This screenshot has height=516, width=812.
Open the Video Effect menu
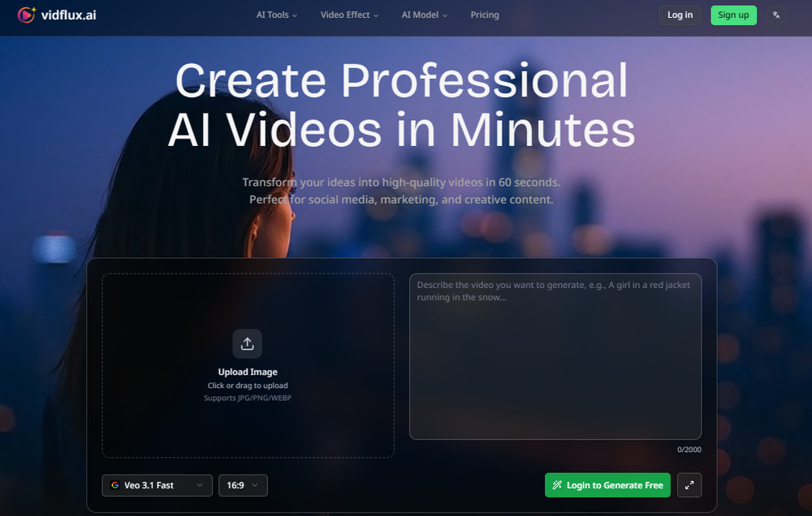point(345,15)
